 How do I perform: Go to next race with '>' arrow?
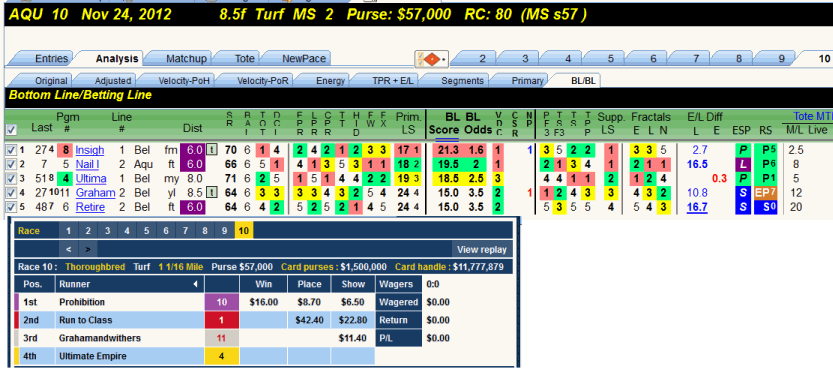click(x=88, y=249)
